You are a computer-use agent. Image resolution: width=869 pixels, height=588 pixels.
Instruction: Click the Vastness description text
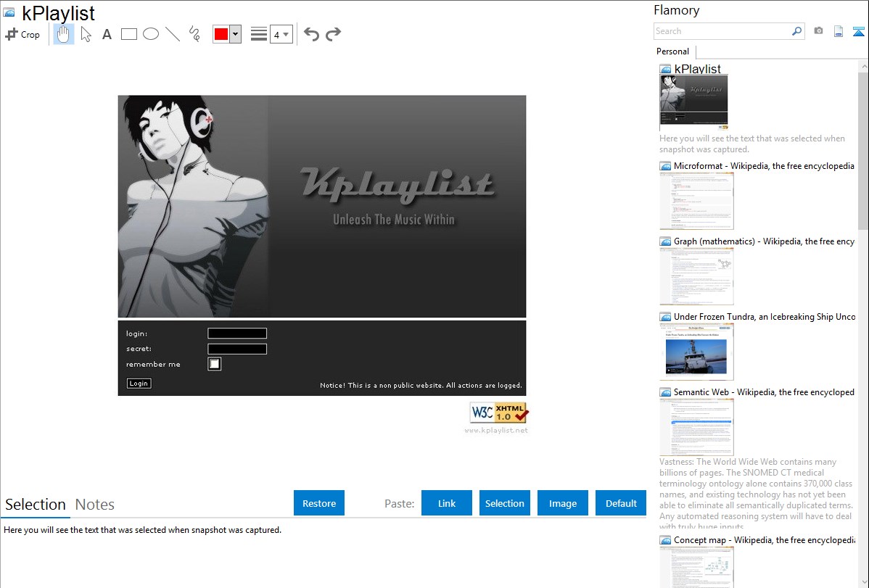tap(757, 494)
